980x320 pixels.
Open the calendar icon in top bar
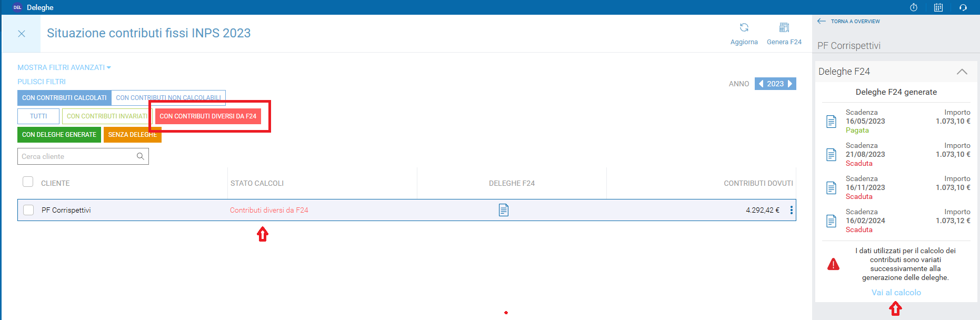click(938, 7)
